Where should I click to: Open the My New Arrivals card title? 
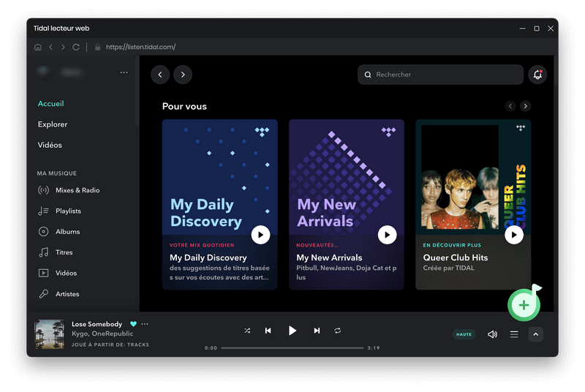[329, 257]
